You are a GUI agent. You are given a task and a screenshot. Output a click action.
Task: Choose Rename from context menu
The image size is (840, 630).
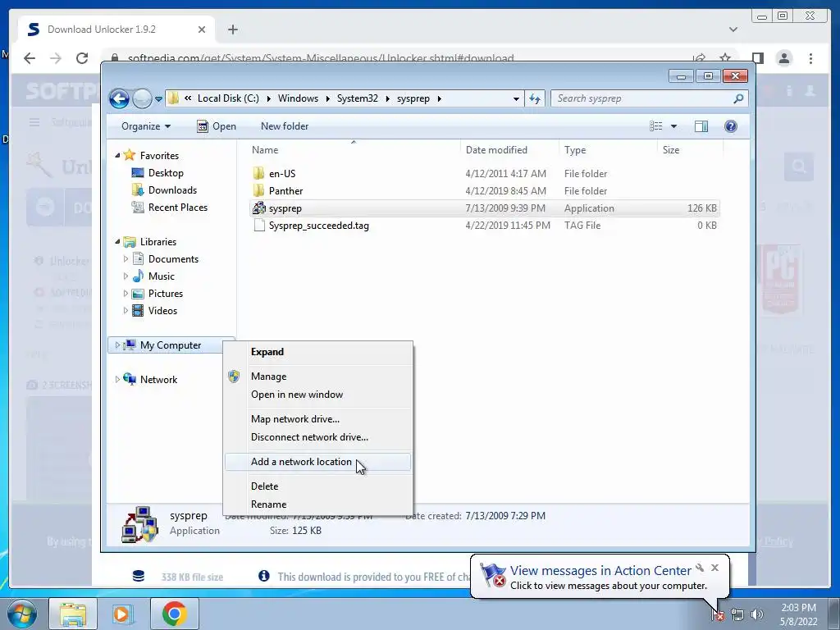[318, 504]
